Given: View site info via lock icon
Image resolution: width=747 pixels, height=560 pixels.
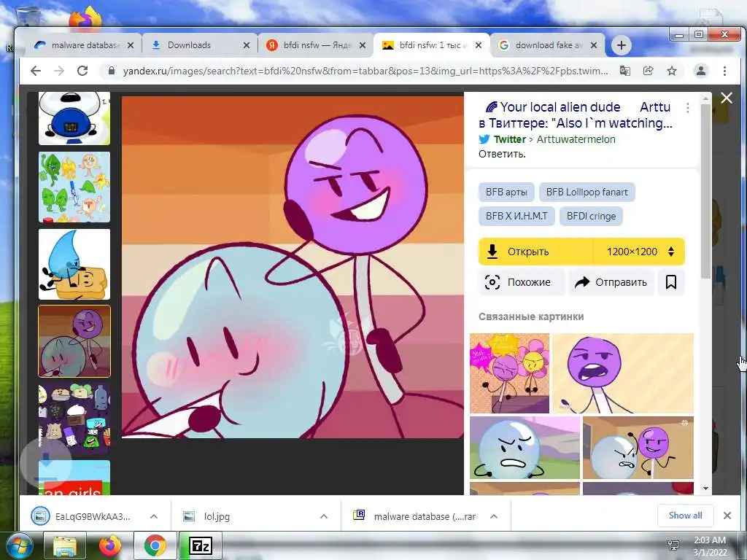Looking at the screenshot, I should click(x=112, y=71).
